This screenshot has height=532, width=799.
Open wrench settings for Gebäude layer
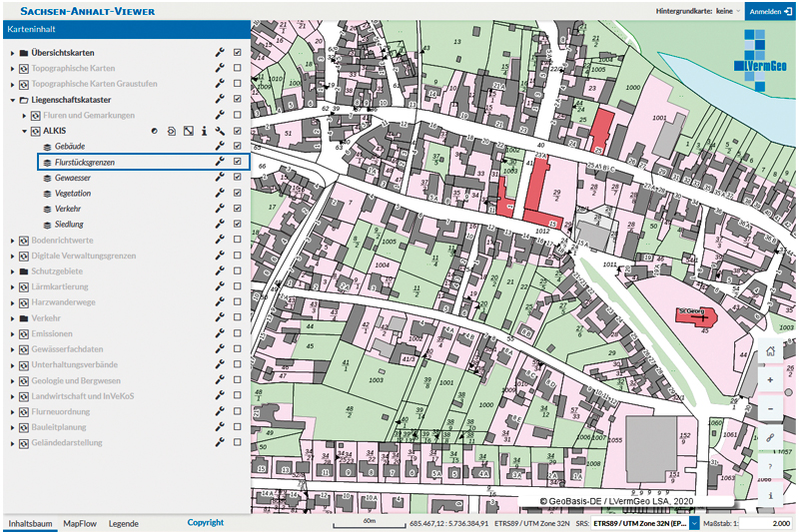pyautogui.click(x=220, y=146)
